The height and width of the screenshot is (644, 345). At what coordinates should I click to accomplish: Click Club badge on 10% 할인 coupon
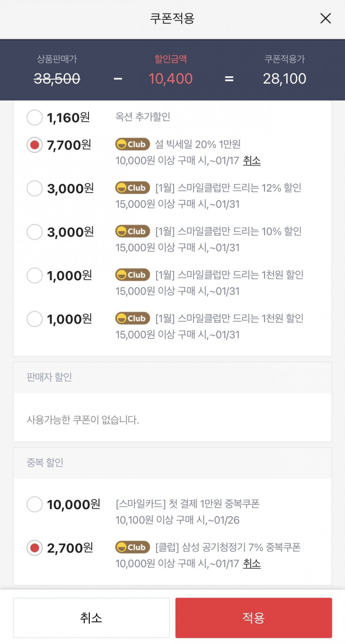[x=133, y=231]
